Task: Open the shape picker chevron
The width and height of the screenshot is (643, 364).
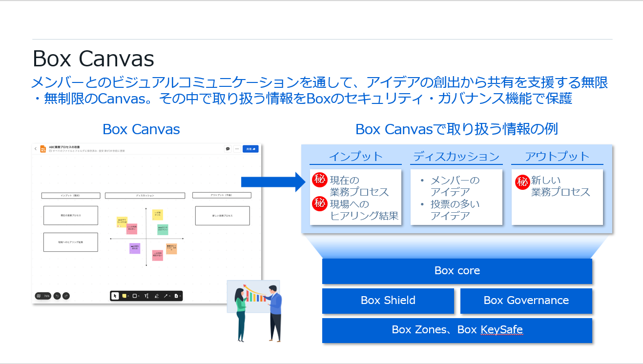Action: (139, 296)
